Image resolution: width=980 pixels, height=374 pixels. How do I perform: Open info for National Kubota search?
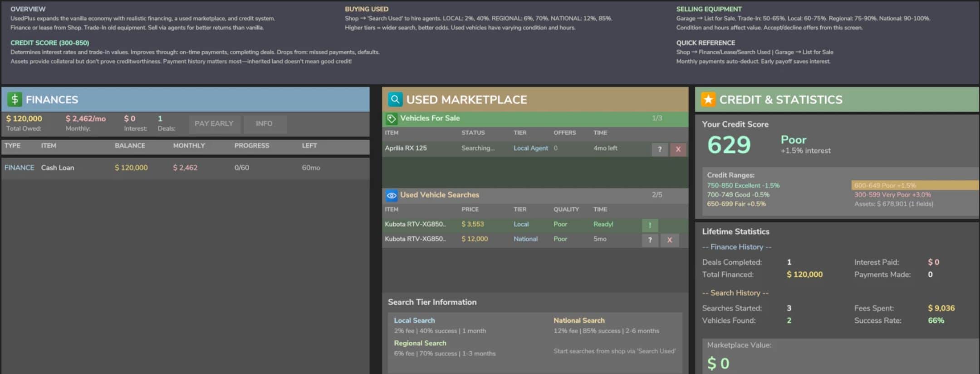[x=650, y=240]
